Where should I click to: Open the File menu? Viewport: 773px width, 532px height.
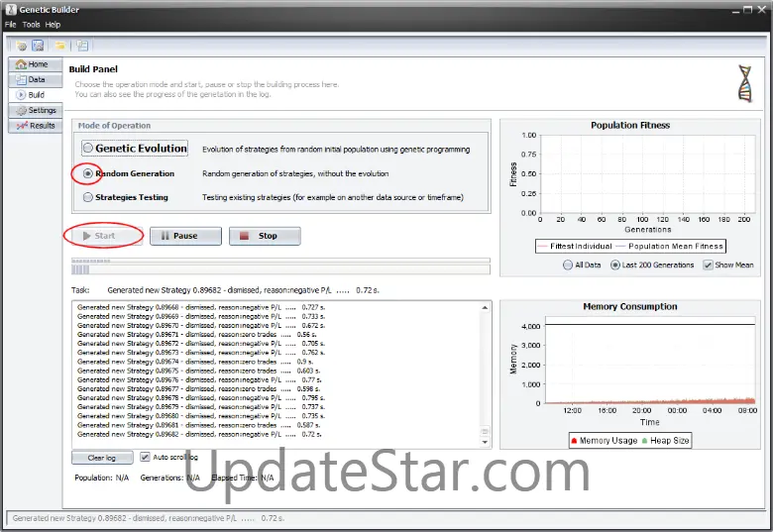click(10, 24)
